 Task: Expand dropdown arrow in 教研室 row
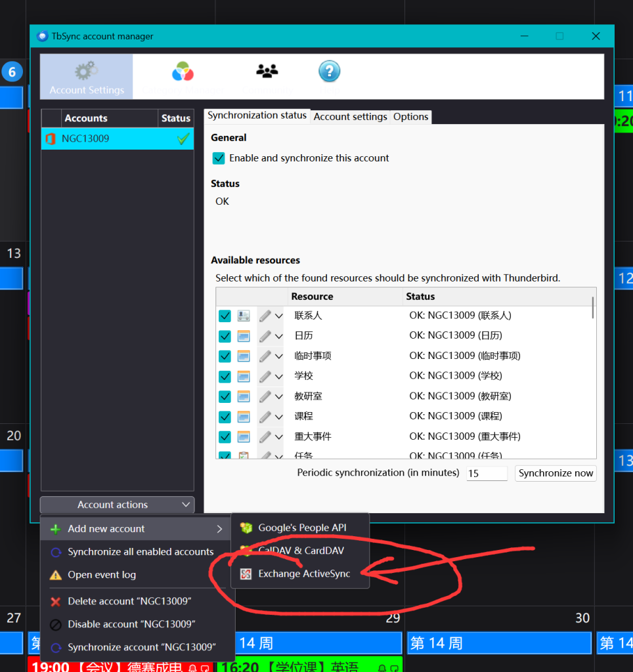click(x=279, y=397)
